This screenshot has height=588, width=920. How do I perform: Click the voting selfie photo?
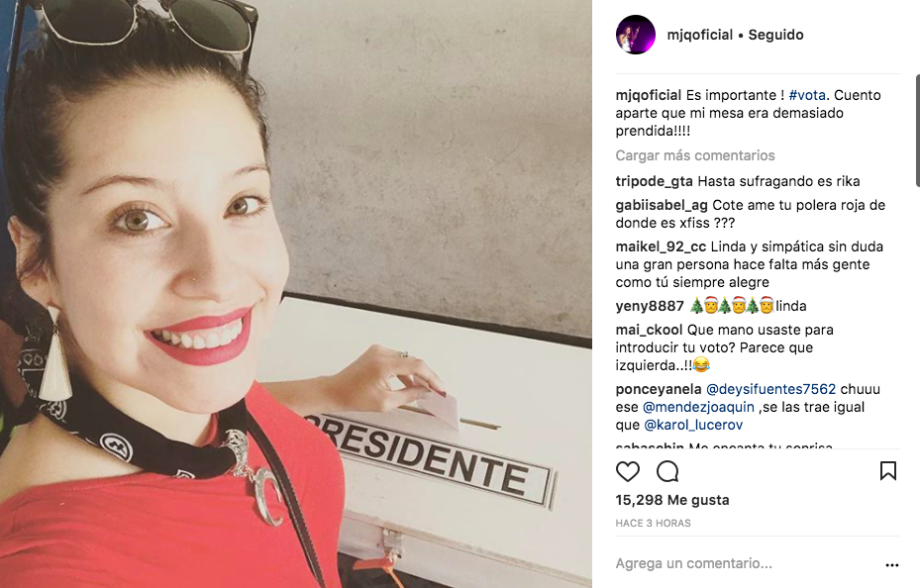(x=296, y=294)
